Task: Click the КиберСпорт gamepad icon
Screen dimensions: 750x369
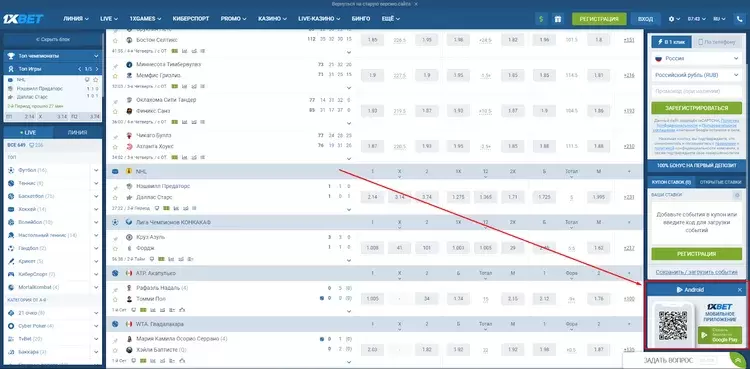Action: coord(11,274)
